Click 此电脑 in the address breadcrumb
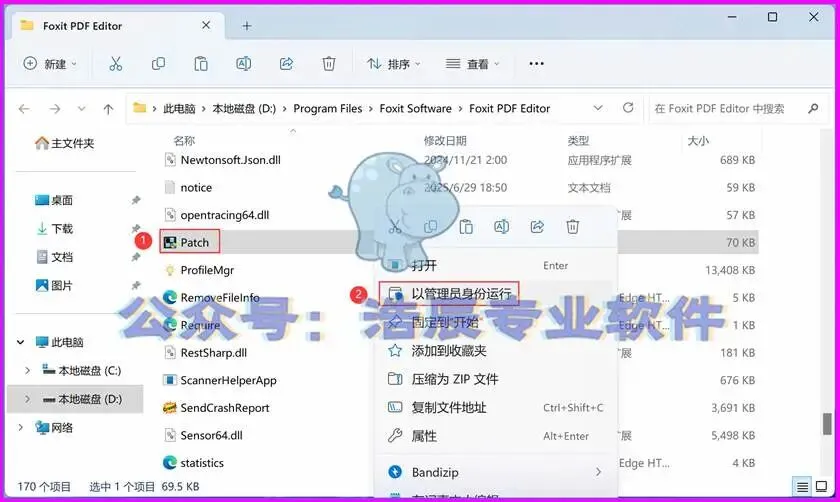 pos(179,109)
